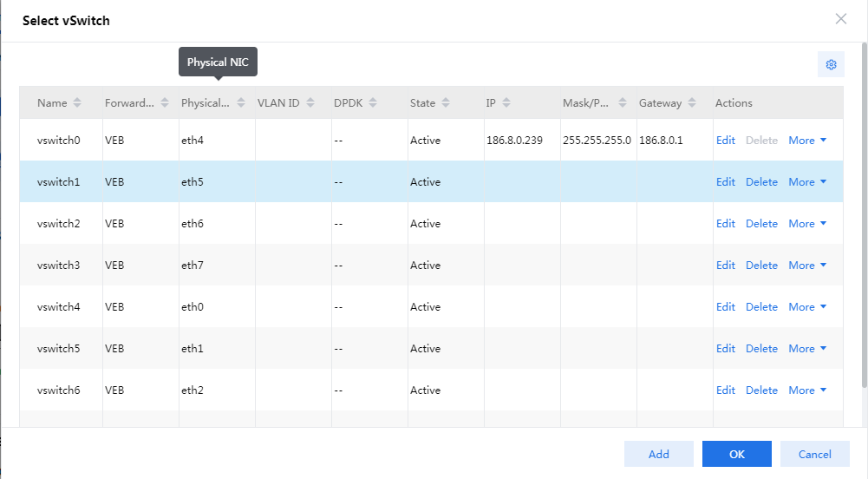Click the vertical scrollbar of the dialog

click(865, 216)
